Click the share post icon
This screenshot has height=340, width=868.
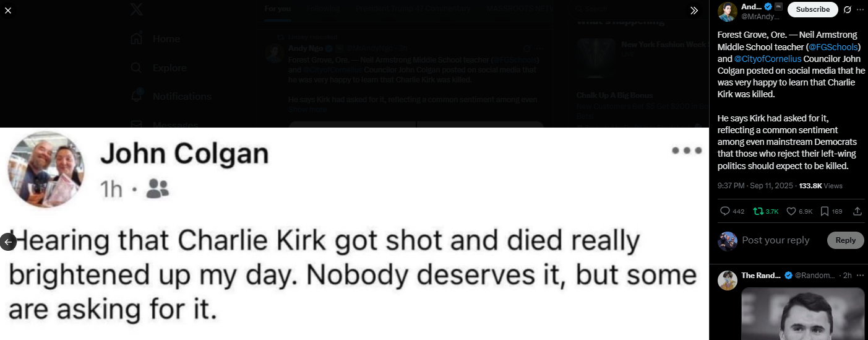[857, 211]
